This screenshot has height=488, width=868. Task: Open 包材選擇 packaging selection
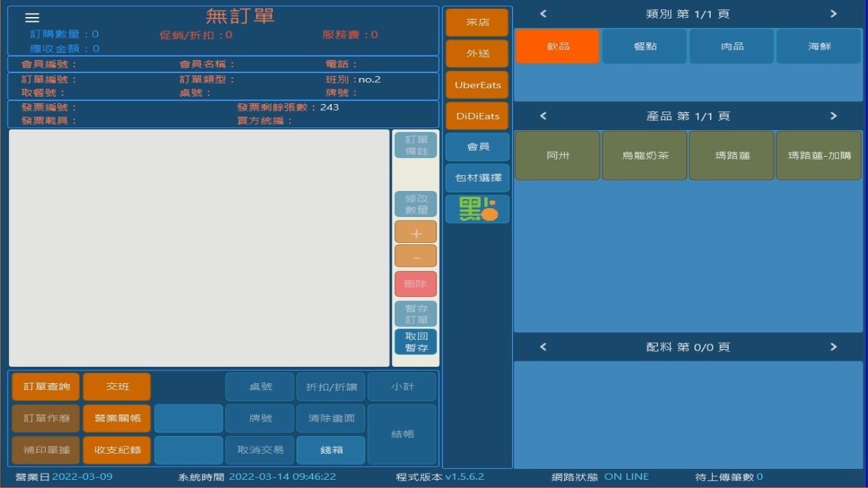pos(476,178)
